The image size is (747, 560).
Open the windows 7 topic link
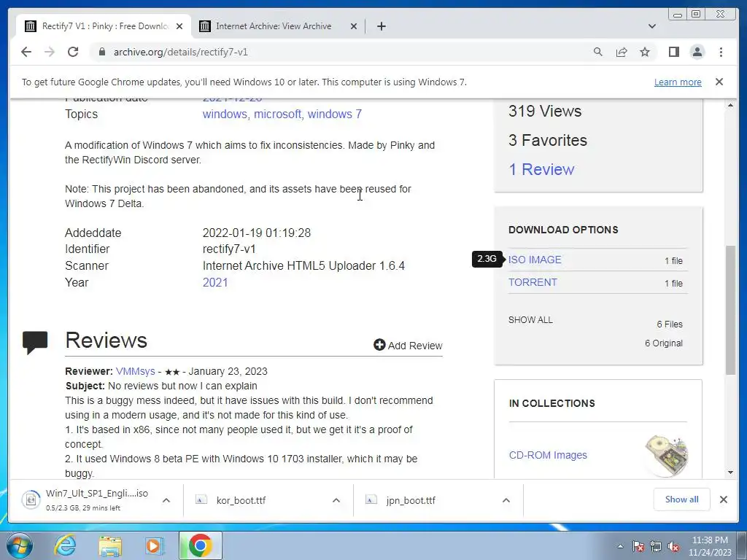[334, 114]
